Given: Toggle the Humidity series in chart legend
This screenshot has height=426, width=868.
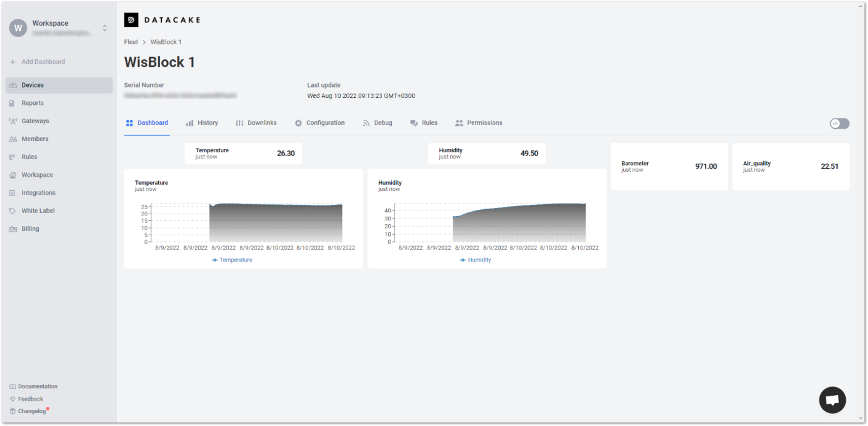Looking at the screenshot, I should click(475, 260).
